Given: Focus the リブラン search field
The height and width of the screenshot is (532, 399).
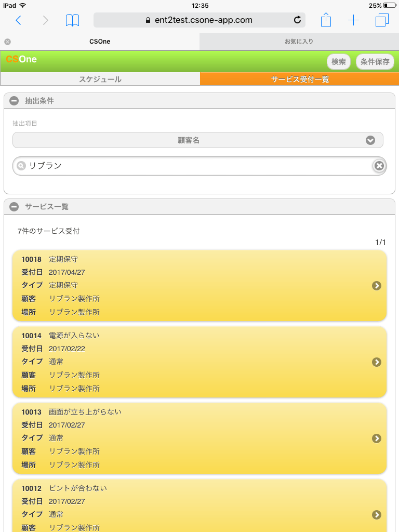Looking at the screenshot, I should (x=199, y=166).
